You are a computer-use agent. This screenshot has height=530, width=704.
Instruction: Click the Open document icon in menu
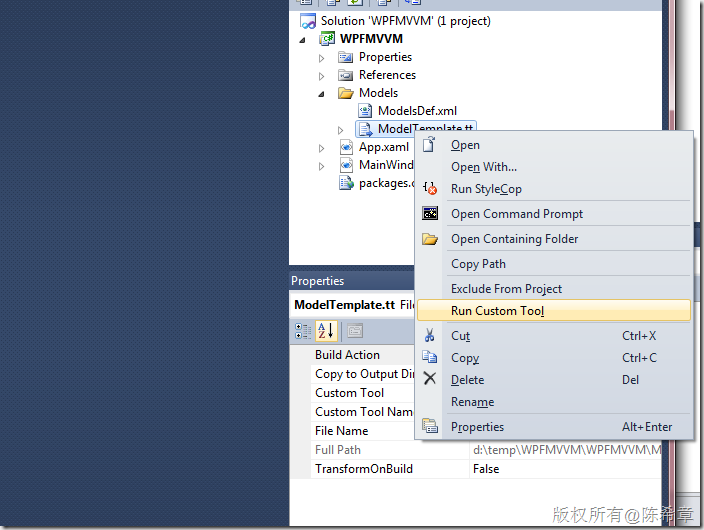coord(429,145)
